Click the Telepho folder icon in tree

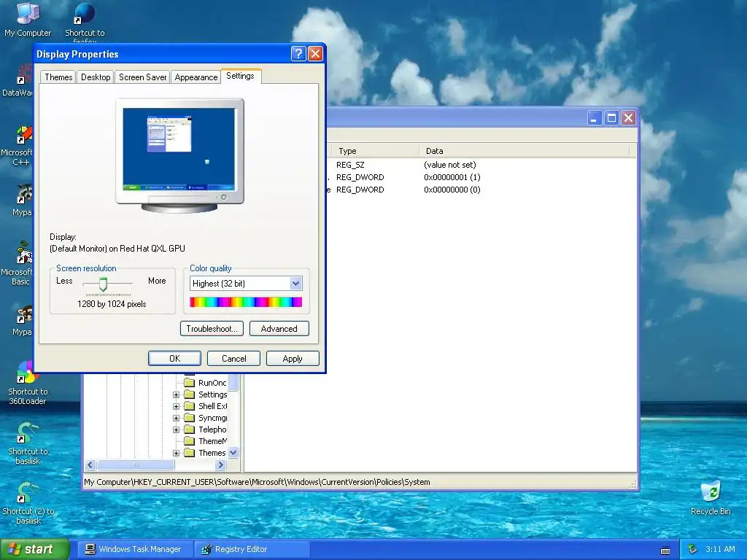coord(190,429)
